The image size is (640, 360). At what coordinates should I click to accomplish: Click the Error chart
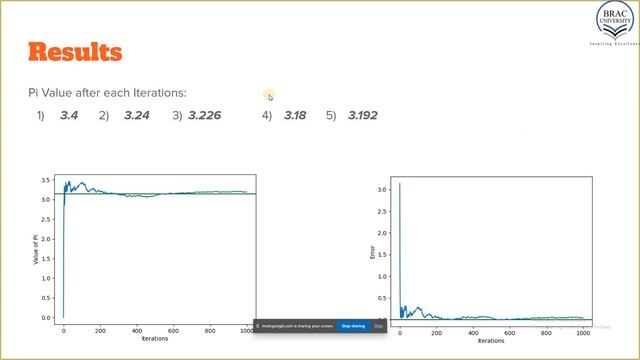(491, 251)
